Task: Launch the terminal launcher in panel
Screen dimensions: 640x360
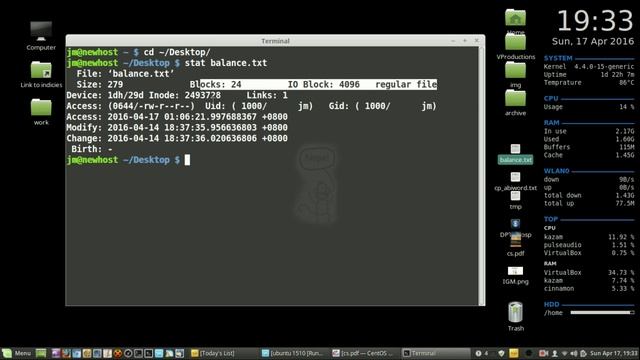Action: 148,353
